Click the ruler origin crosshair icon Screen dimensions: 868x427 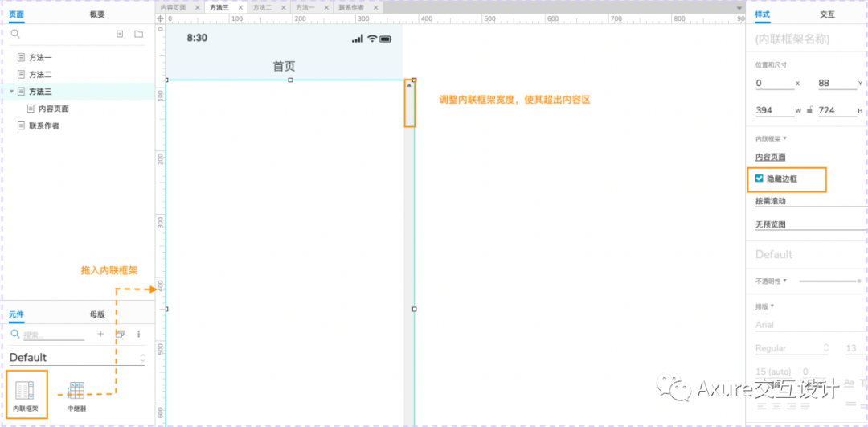[x=160, y=18]
